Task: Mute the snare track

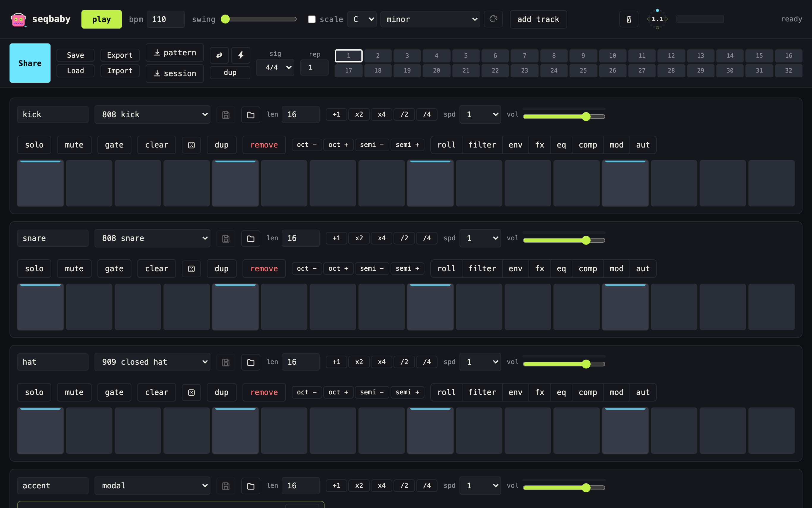Action: click(x=74, y=269)
